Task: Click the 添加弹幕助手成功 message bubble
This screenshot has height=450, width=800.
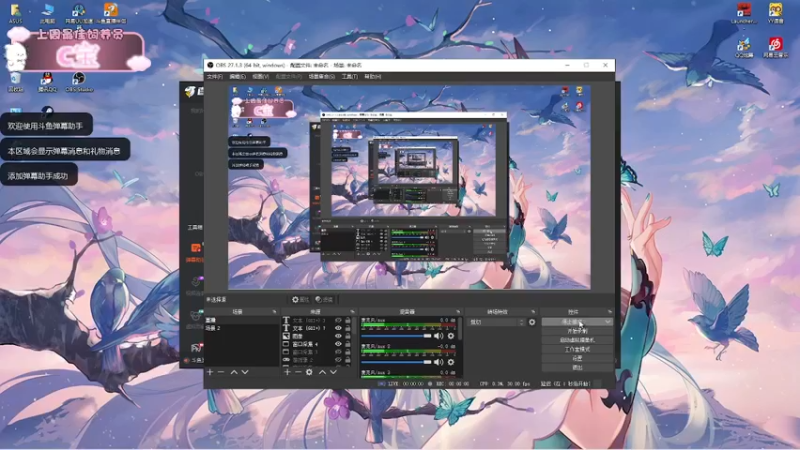Action: 39,176
